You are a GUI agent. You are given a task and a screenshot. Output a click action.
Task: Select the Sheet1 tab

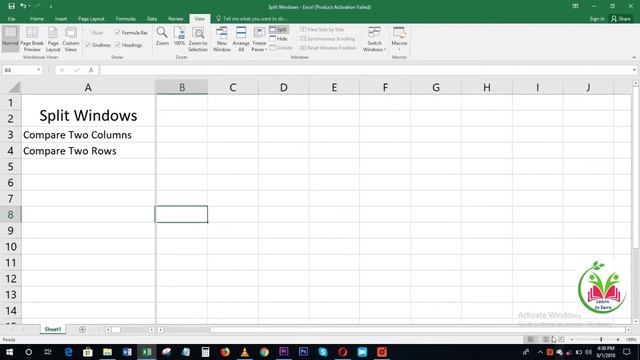[x=53, y=329]
